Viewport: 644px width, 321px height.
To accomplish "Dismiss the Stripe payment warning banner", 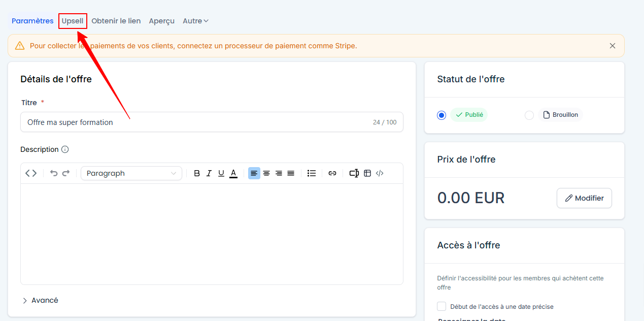I will coord(613,46).
